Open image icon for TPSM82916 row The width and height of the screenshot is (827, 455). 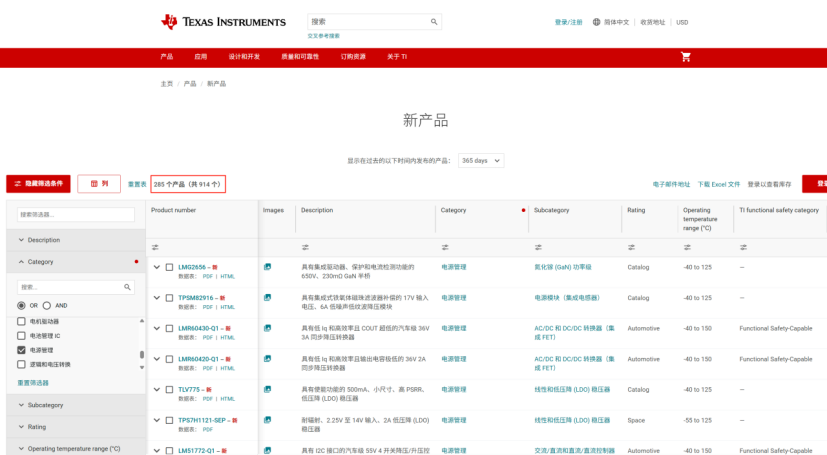coord(267,297)
